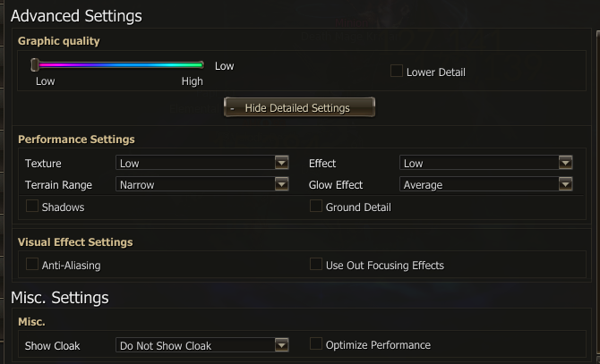Toggle the Shadows checkbox
The image size is (600, 364).
click(32, 207)
